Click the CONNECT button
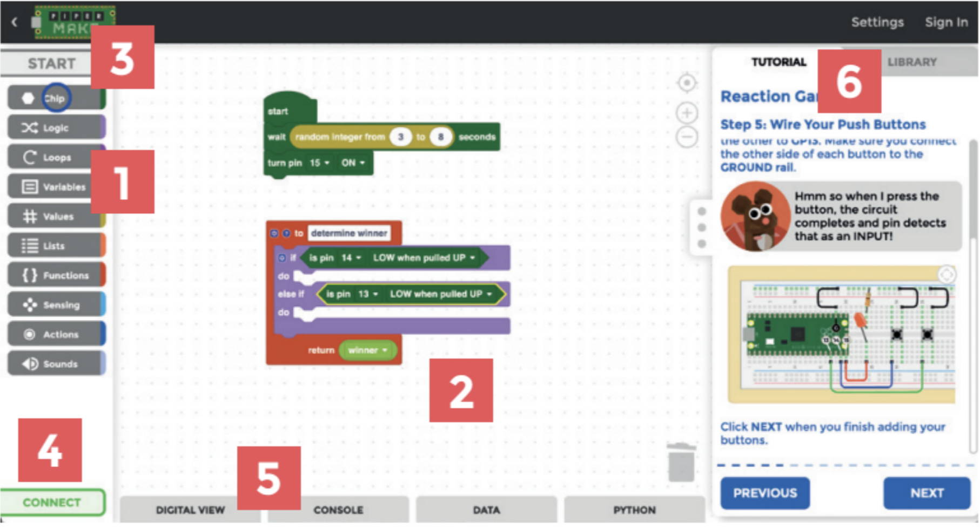 [x=52, y=503]
